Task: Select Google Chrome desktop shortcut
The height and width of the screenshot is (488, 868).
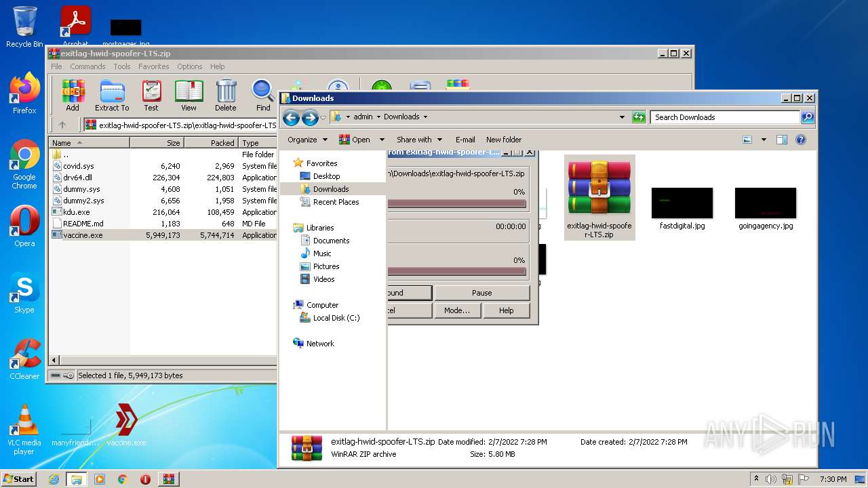Action: [24, 164]
